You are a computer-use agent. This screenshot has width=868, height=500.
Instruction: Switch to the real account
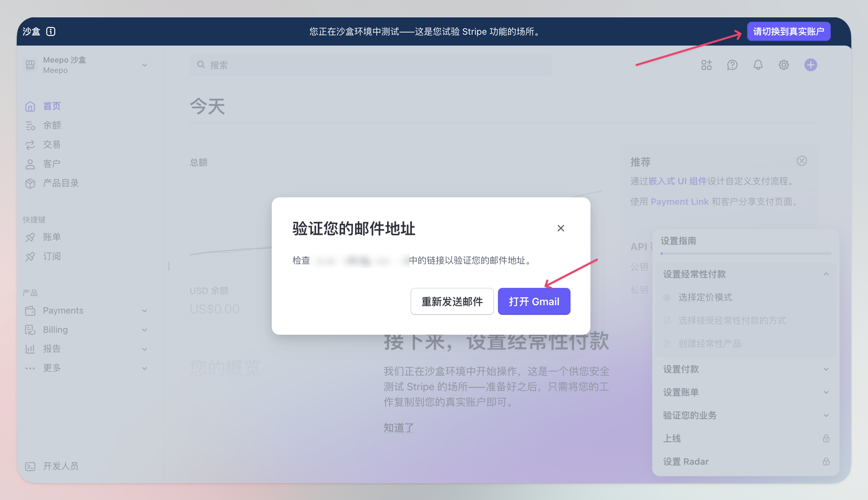tap(789, 31)
